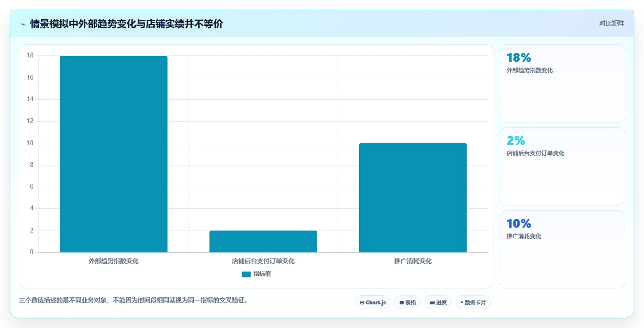
Task: Click the y-axis value 6
Action: 32,187
